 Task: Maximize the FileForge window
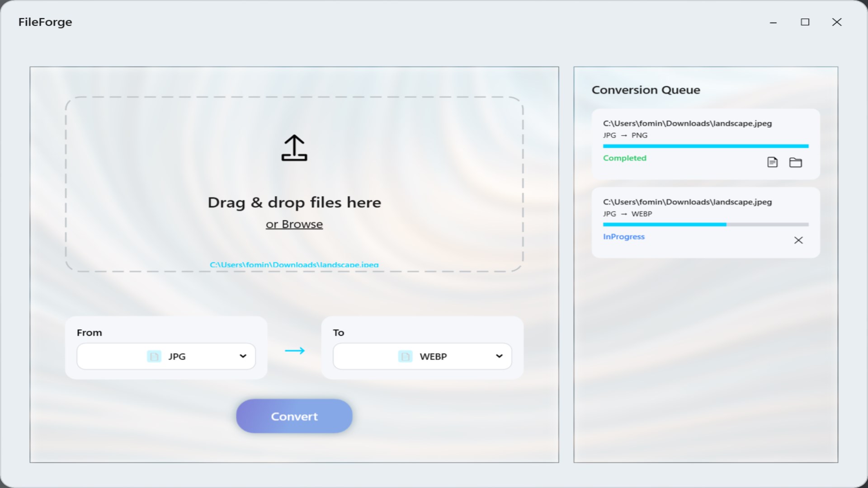click(805, 22)
